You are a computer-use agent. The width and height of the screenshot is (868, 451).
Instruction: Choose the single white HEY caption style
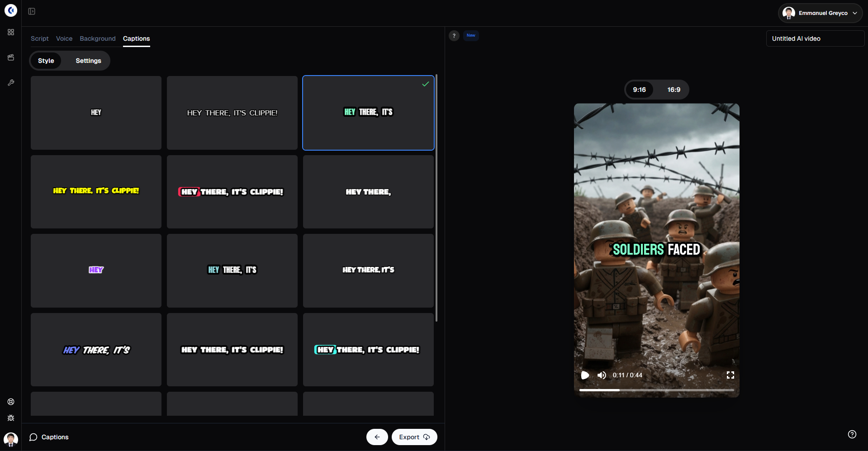(96, 113)
